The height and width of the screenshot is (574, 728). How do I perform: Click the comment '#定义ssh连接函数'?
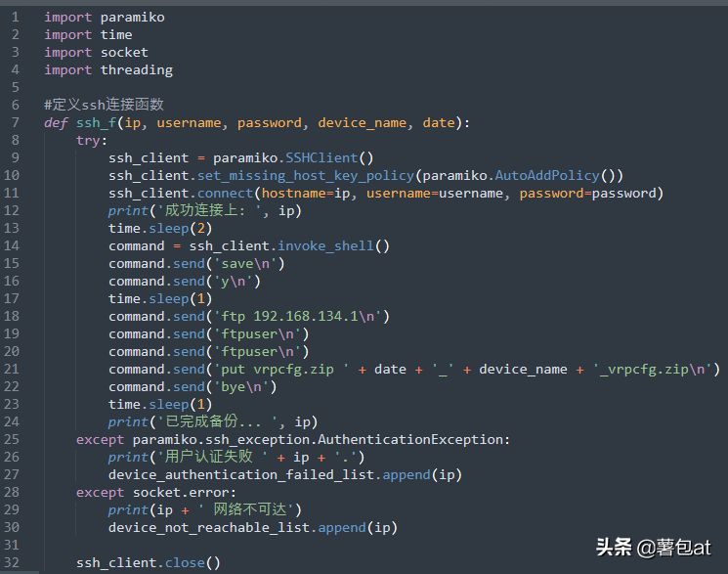(104, 105)
